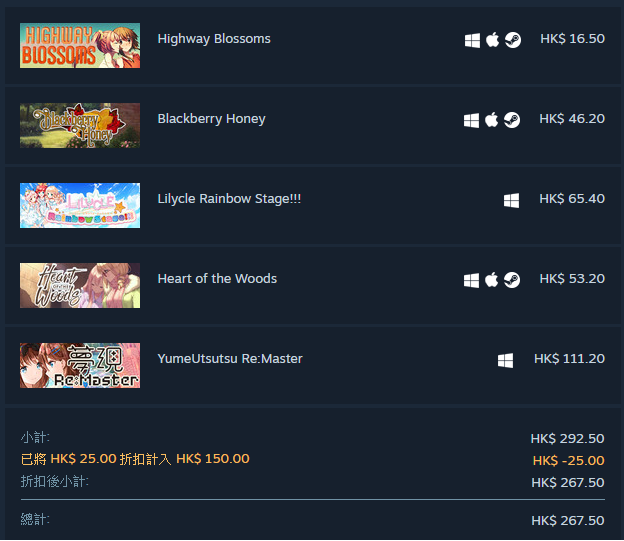Click the Blackberry Honey title link
The width and height of the screenshot is (624, 541).
click(x=212, y=119)
